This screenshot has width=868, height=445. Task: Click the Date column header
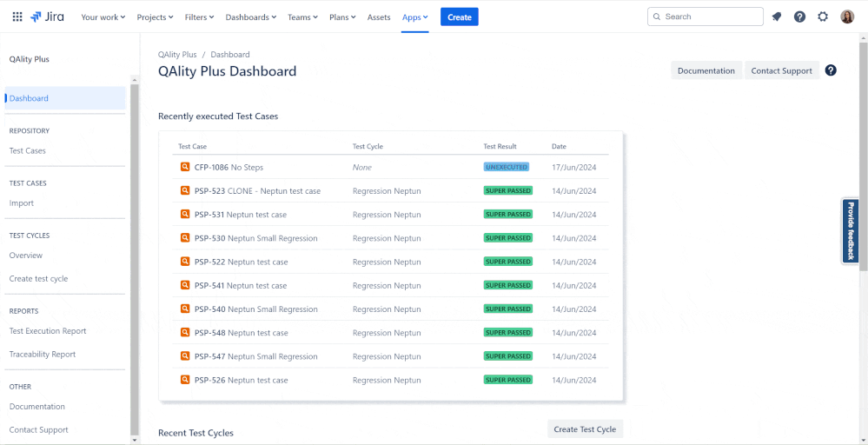[559, 146]
